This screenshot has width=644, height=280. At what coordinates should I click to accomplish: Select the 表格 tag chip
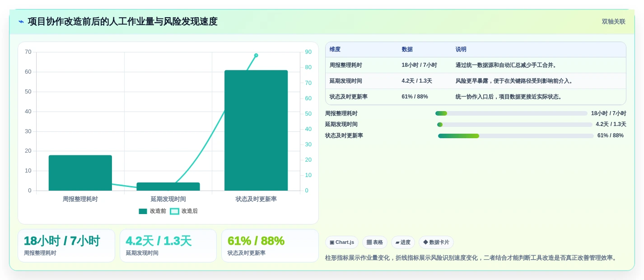tap(375, 243)
